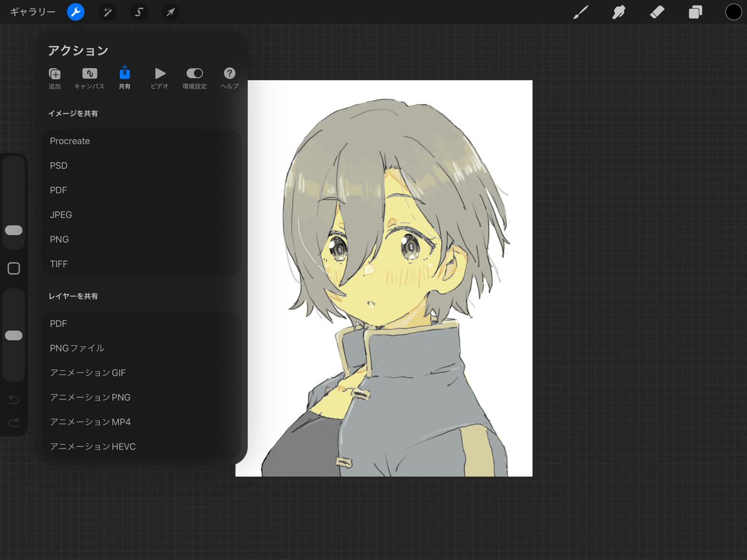
Task: Export アニメーションHEVC
Action: click(141, 447)
